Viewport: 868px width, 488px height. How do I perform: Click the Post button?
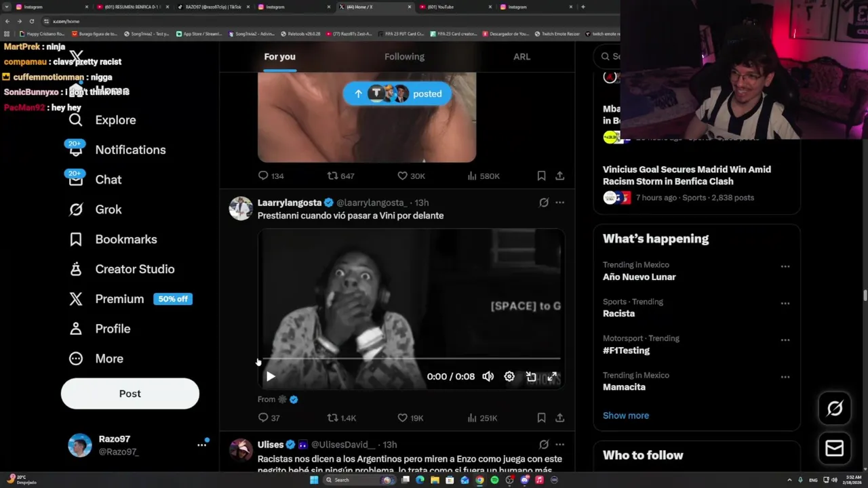pyautogui.click(x=130, y=394)
